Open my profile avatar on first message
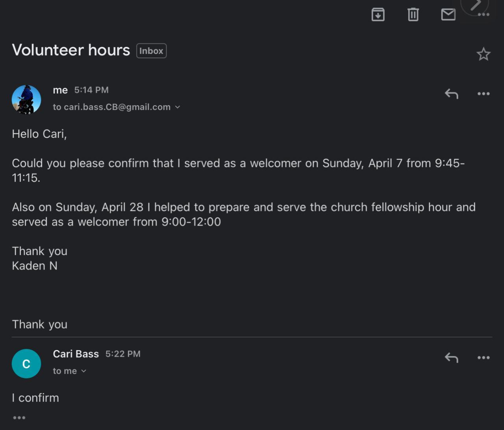This screenshot has height=430, width=504. [26, 100]
